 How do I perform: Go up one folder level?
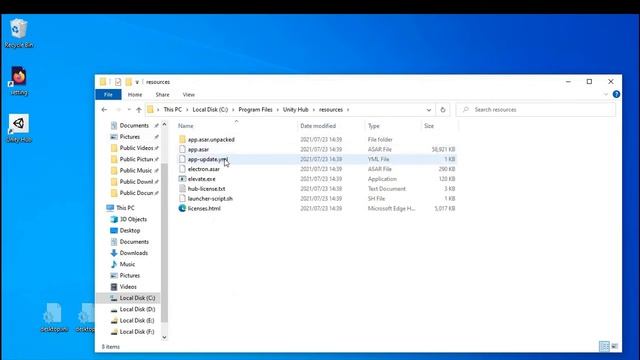coord(139,110)
